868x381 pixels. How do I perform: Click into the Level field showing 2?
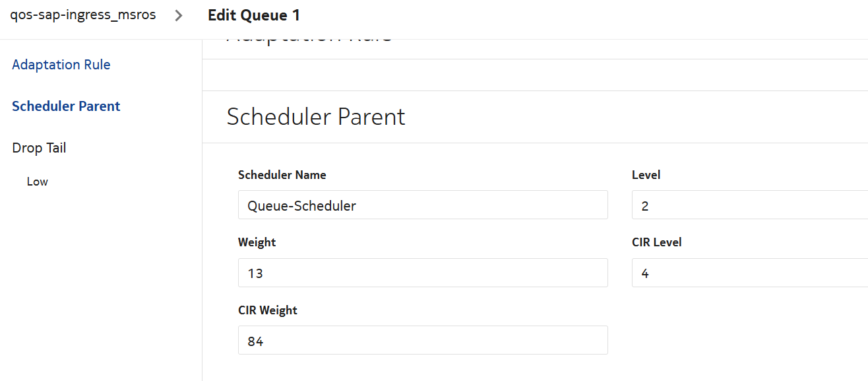[x=749, y=205]
